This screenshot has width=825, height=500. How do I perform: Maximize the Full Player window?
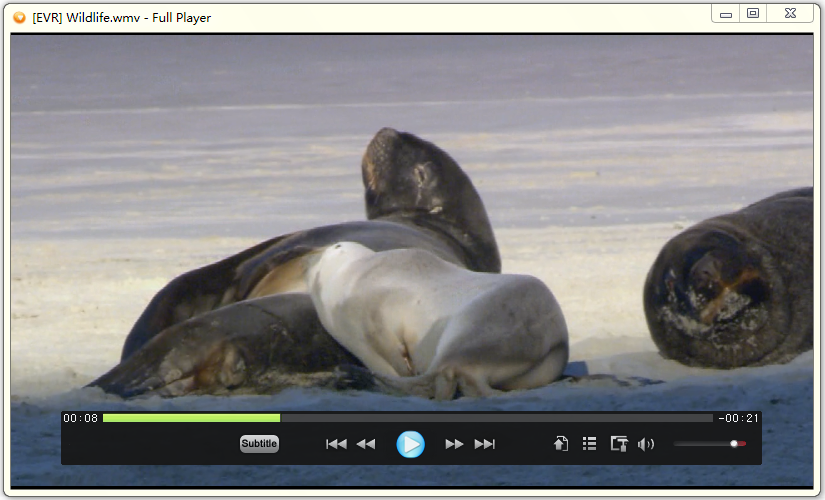[753, 14]
